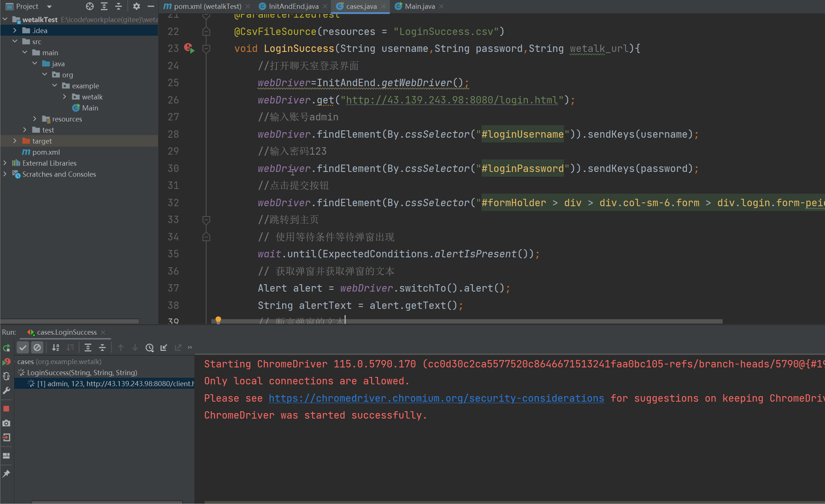Select the target folder in project tree

pos(42,141)
